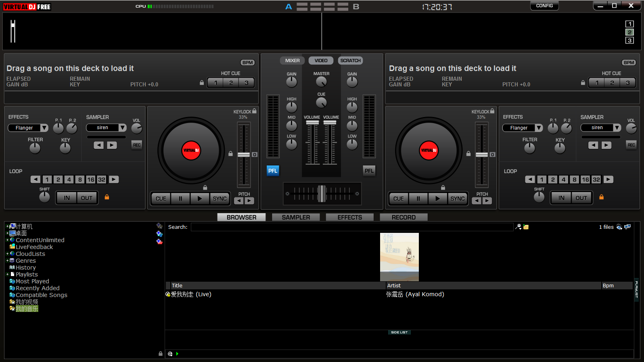Expand the Playlists folder
644x362 pixels.
coord(7,274)
